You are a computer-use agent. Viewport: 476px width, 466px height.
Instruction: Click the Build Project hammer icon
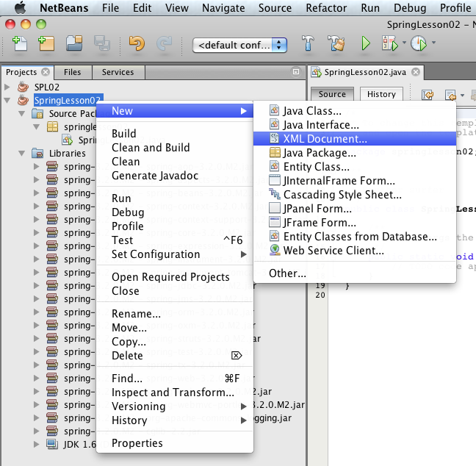308,43
